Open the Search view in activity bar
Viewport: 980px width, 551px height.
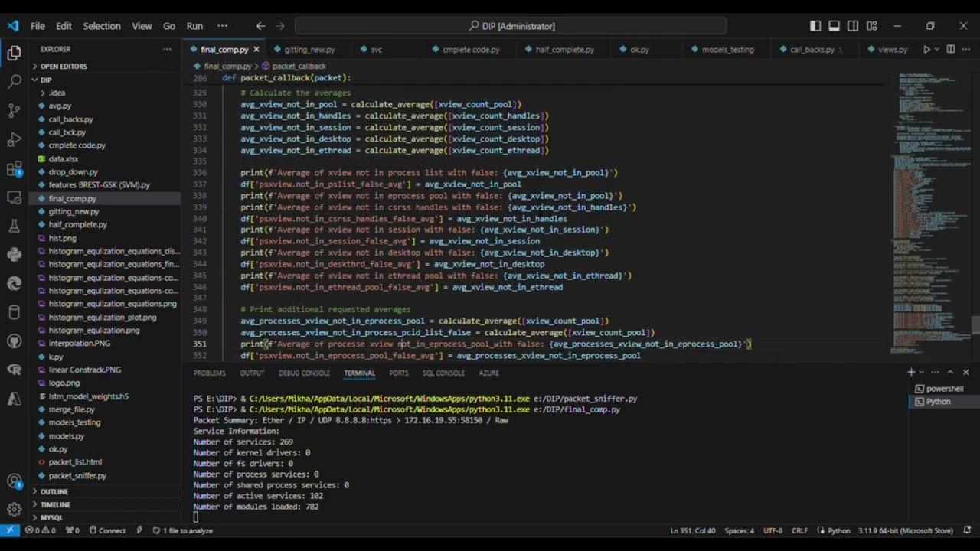[x=14, y=81]
